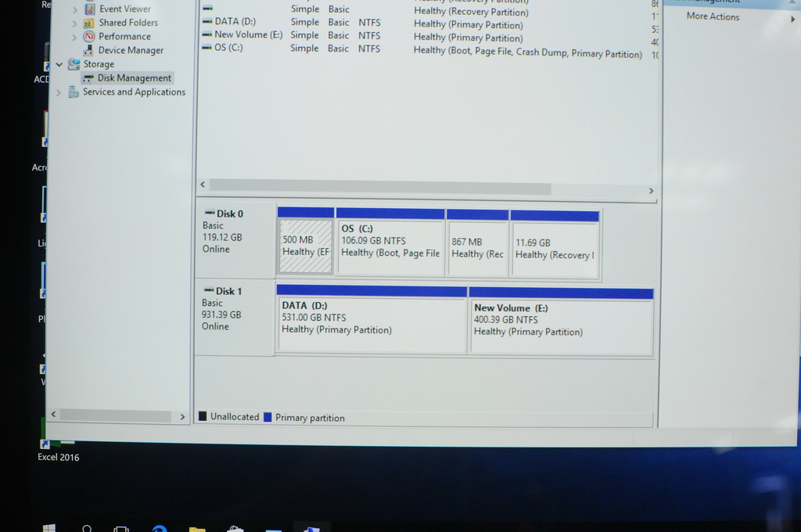The width and height of the screenshot is (801, 532).
Task: Click the volume list horizontal scrollbar thumb
Action: point(380,186)
